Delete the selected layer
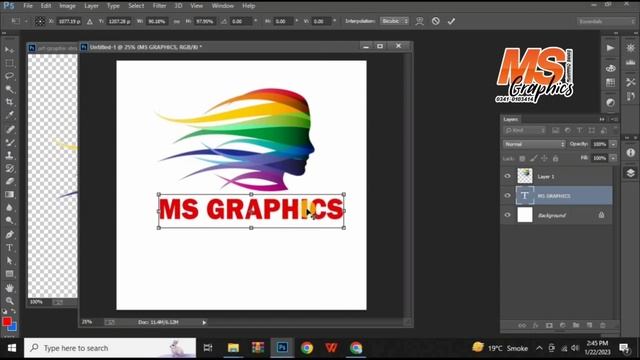 tap(602, 325)
